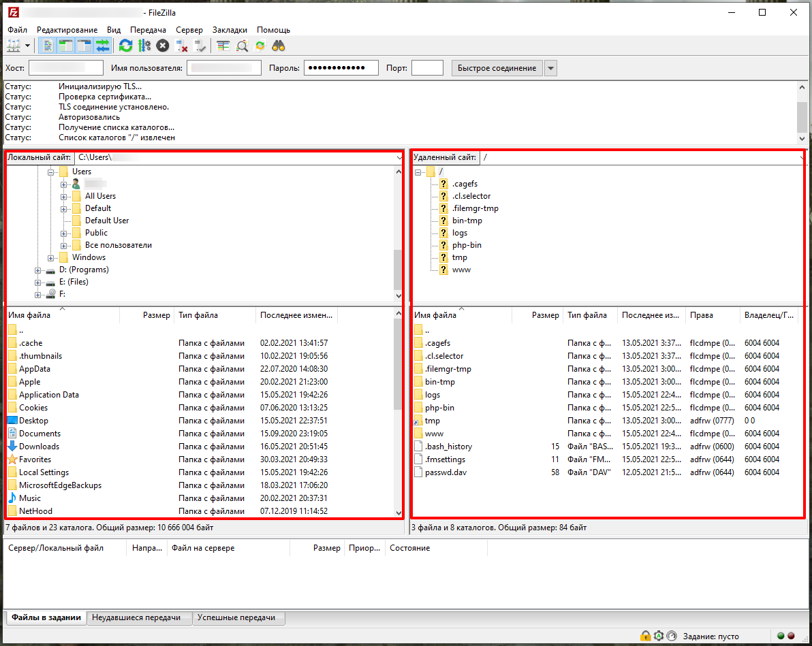The height and width of the screenshot is (646, 812).
Task: Open the Сервер menu
Action: (189, 30)
